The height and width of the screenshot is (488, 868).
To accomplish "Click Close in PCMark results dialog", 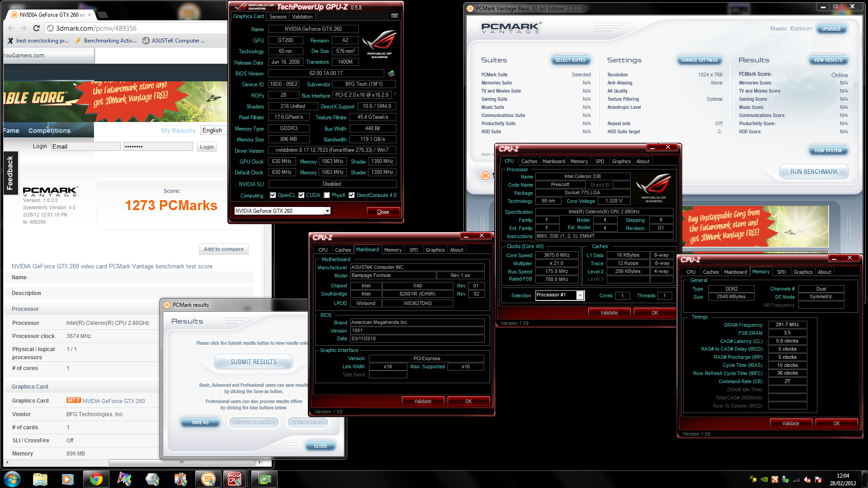I will coord(320,446).
